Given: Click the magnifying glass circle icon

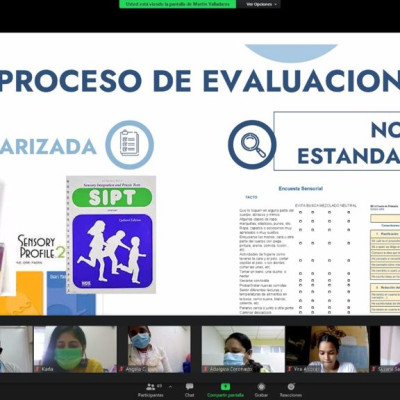Looking at the screenshot, I should (x=252, y=145).
